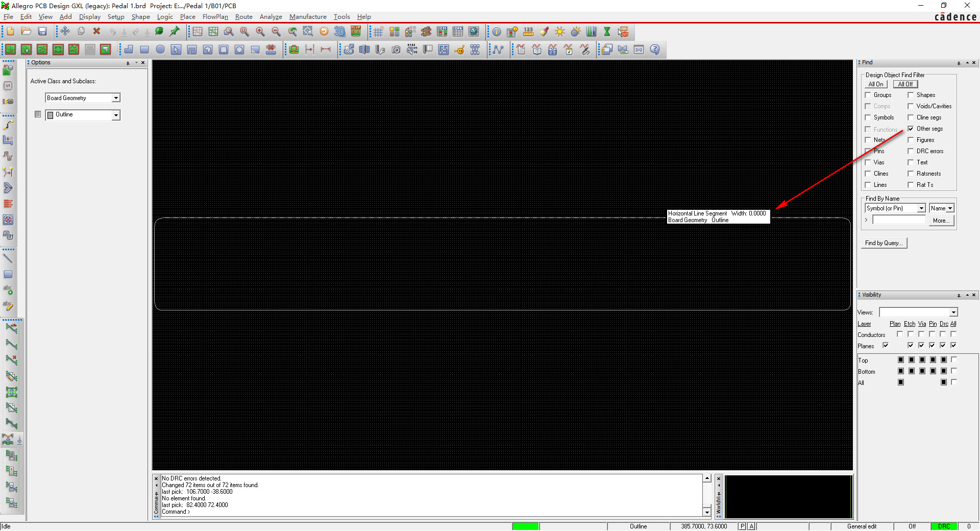The width and height of the screenshot is (980, 531).
Task: Open the Outline subclass dropdown
Action: pos(116,115)
